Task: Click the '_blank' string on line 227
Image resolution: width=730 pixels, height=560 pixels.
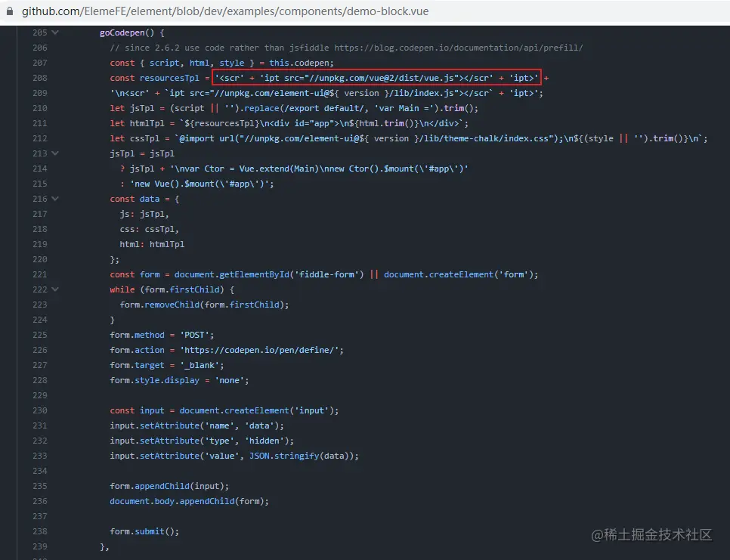Action: (200, 365)
